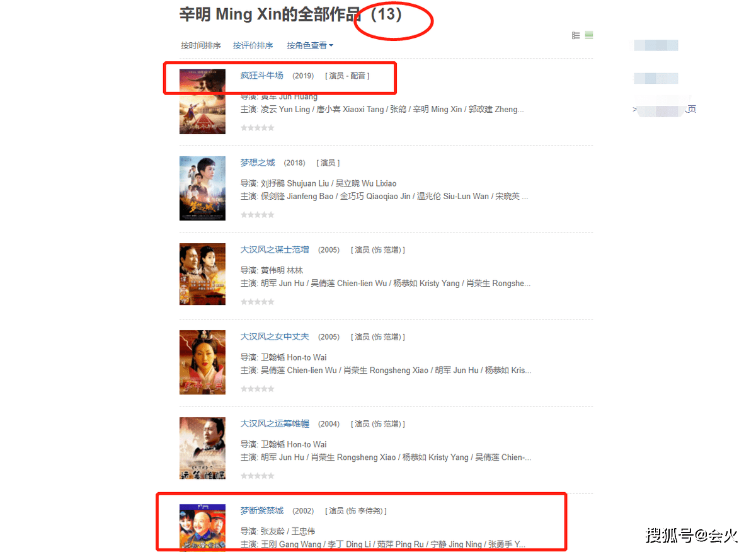Open the 大汉风之运筹帷幄 title link
Viewport: 756px width, 552px height.
pyautogui.click(x=275, y=423)
